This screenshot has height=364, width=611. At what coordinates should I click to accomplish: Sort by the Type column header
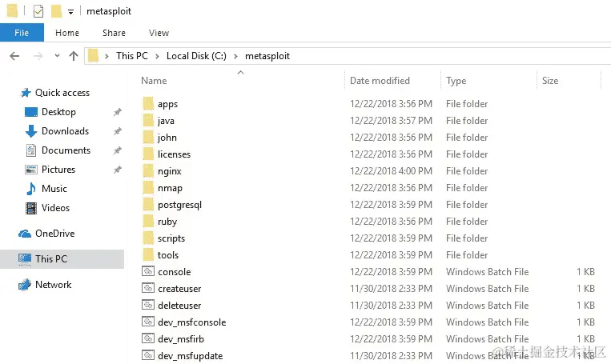(456, 81)
